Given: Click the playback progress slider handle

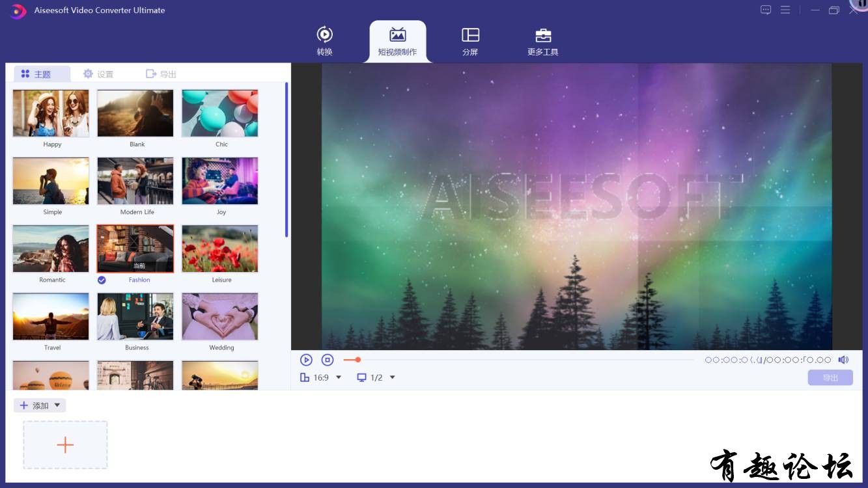Looking at the screenshot, I should 357,360.
